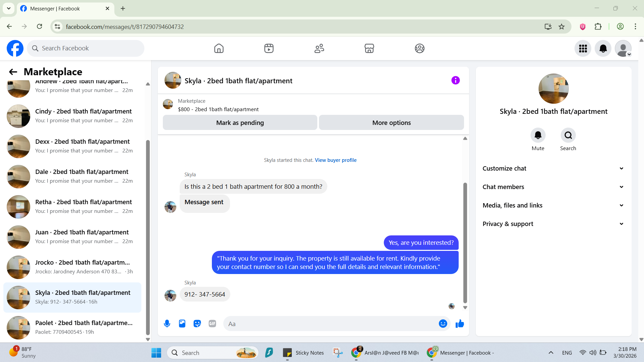The height and width of the screenshot is (362, 644).
Task: Open Cindy's apartment conversation
Action: click(72, 116)
